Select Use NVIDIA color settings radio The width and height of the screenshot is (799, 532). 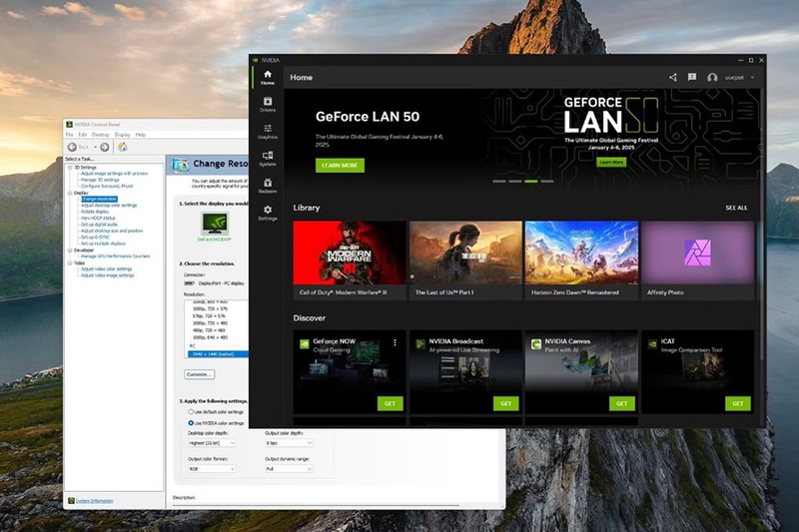(x=191, y=423)
